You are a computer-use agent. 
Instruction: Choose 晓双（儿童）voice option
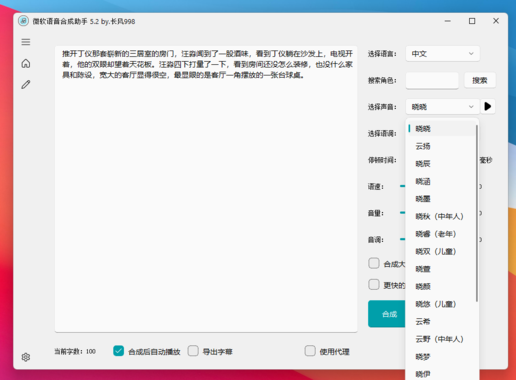[x=441, y=251]
